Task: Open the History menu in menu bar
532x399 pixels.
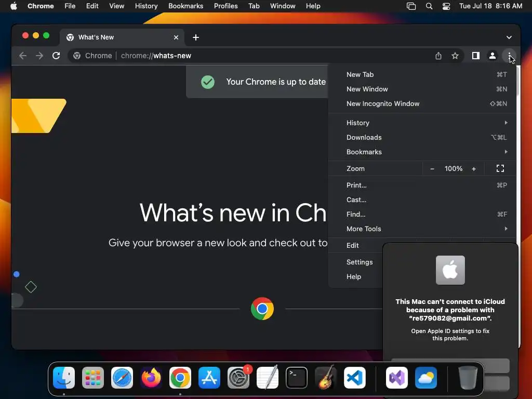Action: click(x=146, y=6)
